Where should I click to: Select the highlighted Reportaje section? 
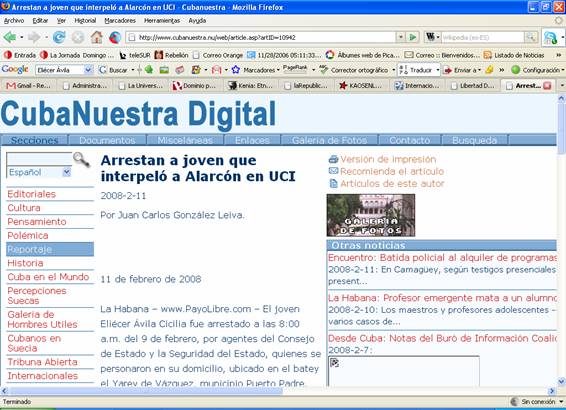[50, 249]
